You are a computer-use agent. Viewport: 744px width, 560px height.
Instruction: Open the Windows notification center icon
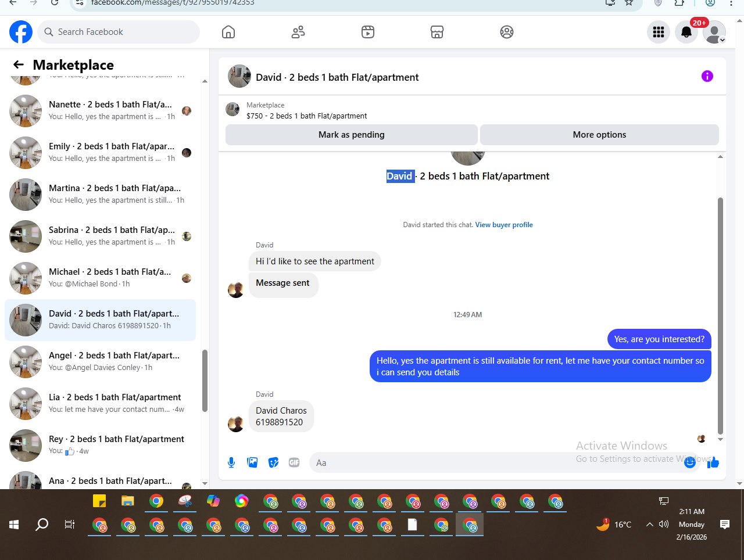725,525
